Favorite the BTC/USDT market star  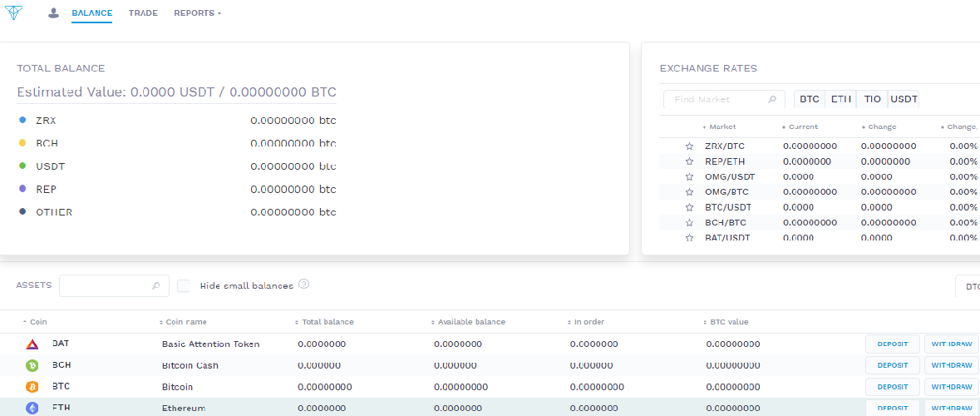[x=689, y=208]
